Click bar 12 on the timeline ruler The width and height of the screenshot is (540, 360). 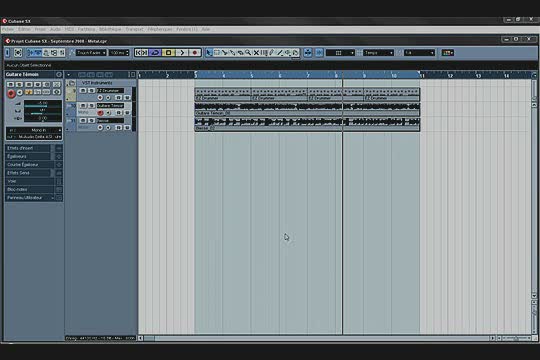pyautogui.click(x=450, y=75)
